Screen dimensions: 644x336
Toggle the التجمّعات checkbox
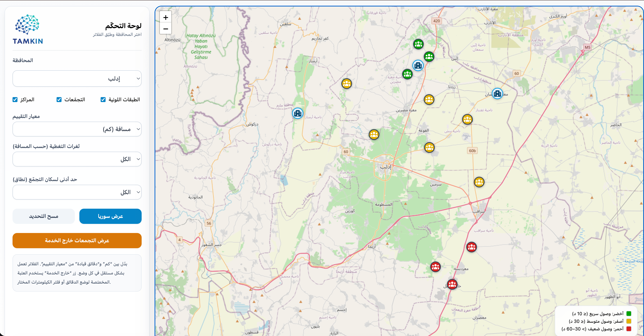click(59, 100)
